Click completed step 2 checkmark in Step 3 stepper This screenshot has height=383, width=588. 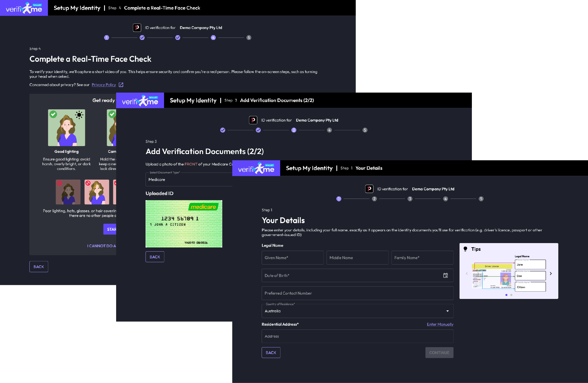(258, 130)
